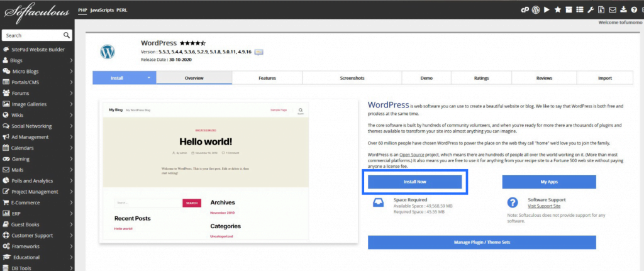Click the WordPress star rating display

(x=192, y=43)
